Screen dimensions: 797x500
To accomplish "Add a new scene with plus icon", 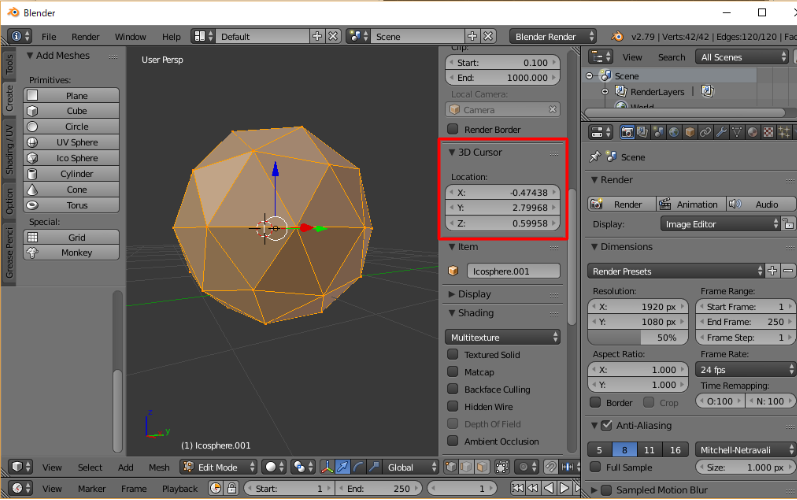I will 472,36.
